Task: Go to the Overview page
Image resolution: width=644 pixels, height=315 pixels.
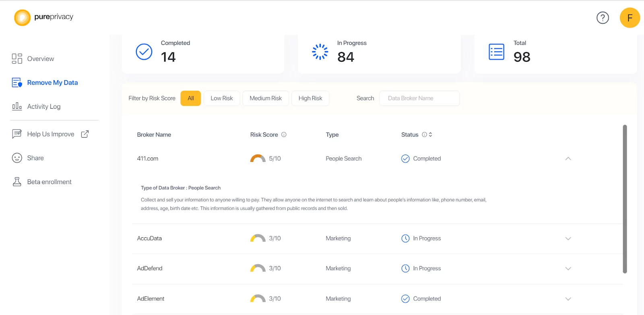Action: pyautogui.click(x=40, y=59)
